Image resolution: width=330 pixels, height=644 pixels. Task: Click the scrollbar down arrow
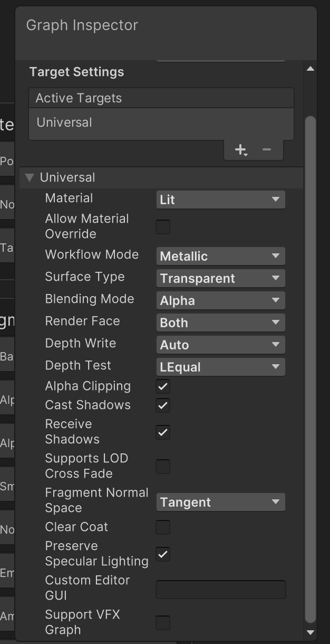[310, 632]
